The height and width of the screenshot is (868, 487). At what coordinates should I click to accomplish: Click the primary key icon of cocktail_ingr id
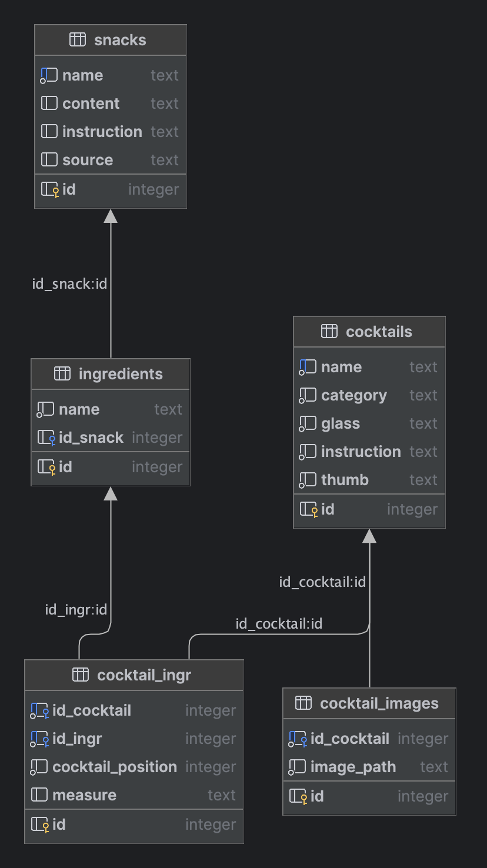40,825
